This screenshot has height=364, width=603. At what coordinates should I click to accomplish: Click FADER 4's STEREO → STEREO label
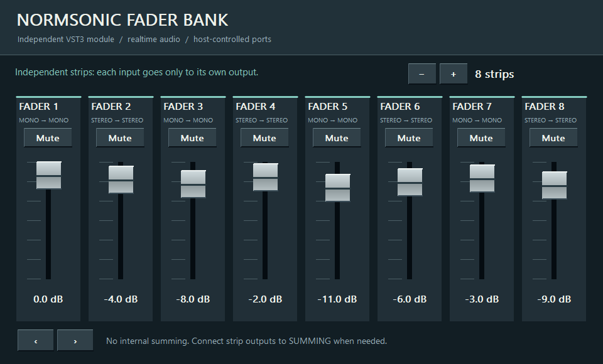262,120
